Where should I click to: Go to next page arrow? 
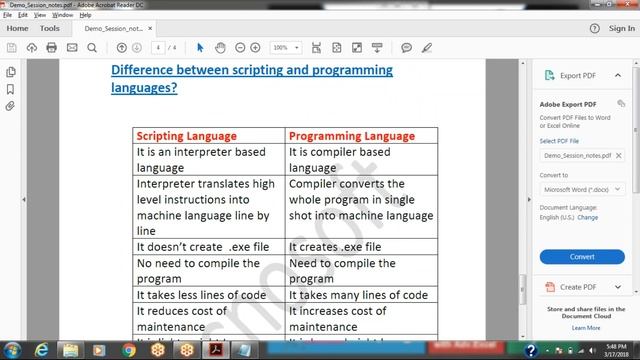(137, 48)
